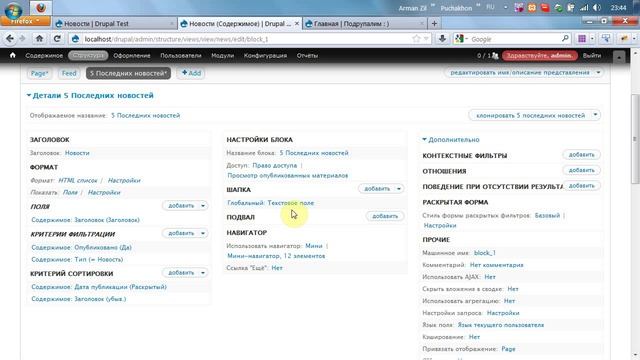Screen dimensions: 640x360
Task: Collapse the Дополнительно section
Action: click(x=451, y=140)
